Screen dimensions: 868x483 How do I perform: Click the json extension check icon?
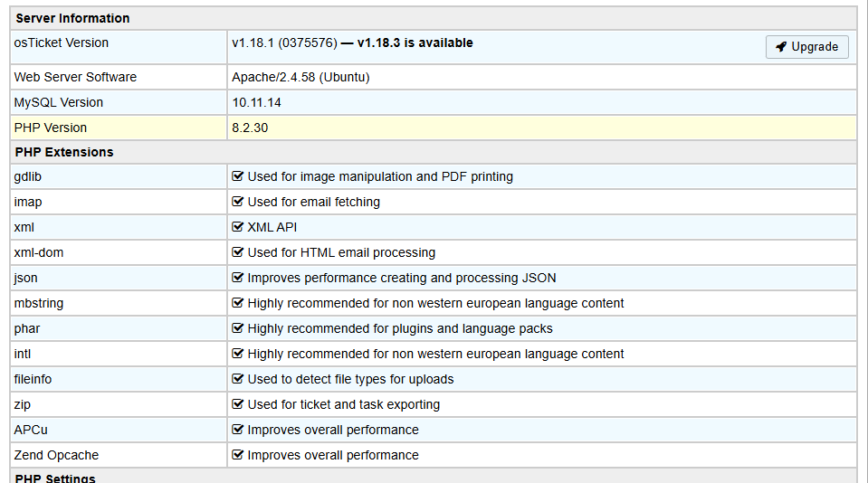[238, 278]
